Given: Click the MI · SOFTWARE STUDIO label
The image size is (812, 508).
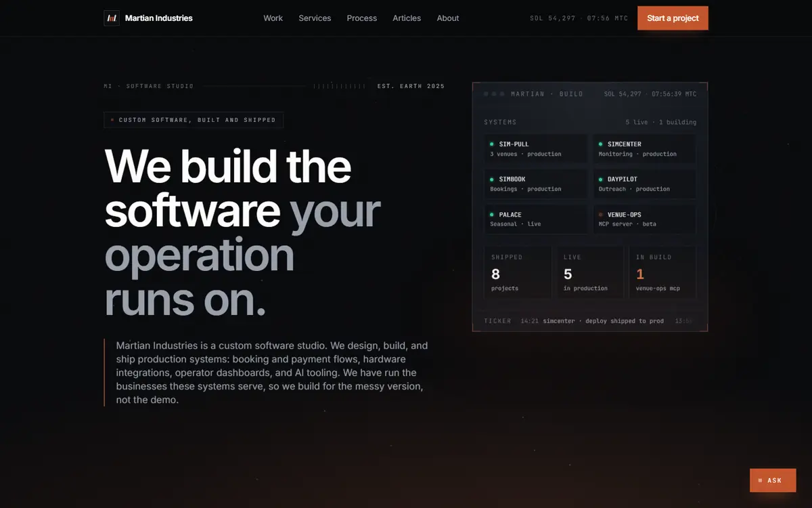Looking at the screenshot, I should tap(149, 86).
